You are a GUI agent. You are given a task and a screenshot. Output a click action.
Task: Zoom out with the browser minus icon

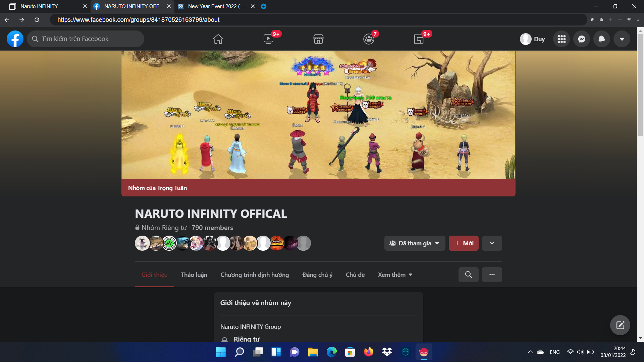pos(620,19)
